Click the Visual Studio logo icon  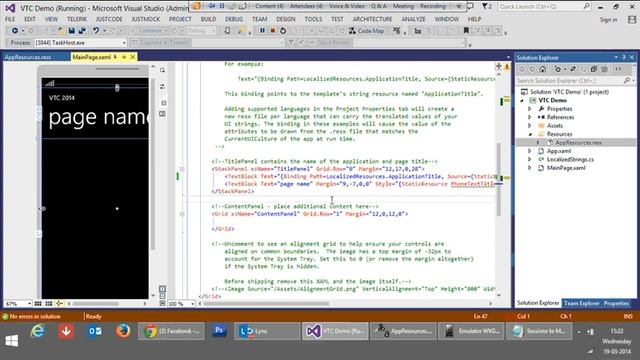point(10,8)
